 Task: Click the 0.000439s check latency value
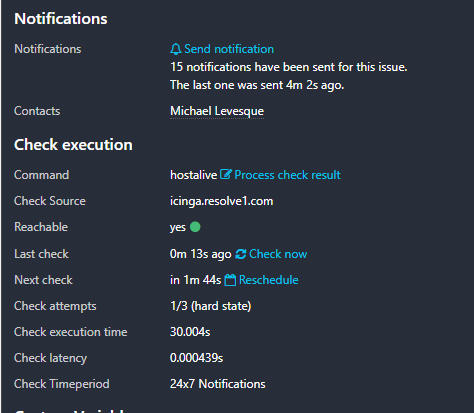point(197,358)
